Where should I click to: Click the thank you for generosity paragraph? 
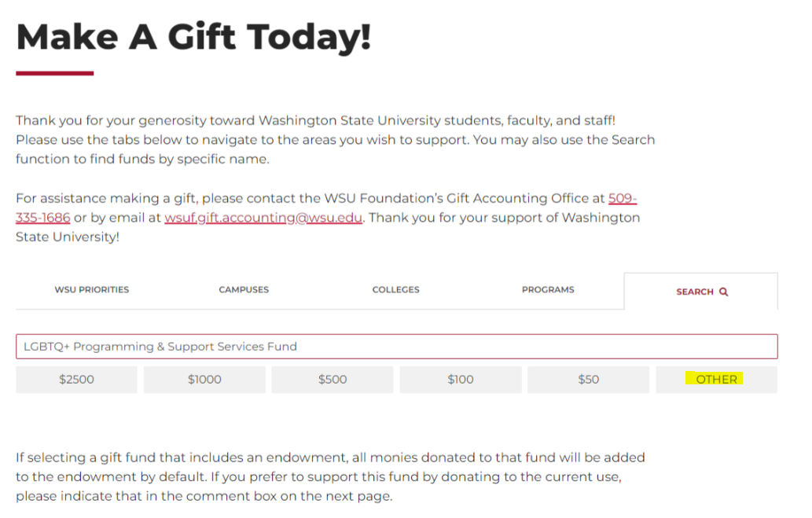pos(335,140)
